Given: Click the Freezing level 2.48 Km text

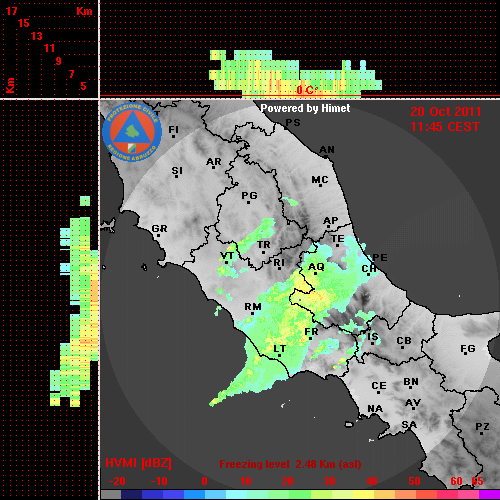Looking at the screenshot, I should [290, 464].
